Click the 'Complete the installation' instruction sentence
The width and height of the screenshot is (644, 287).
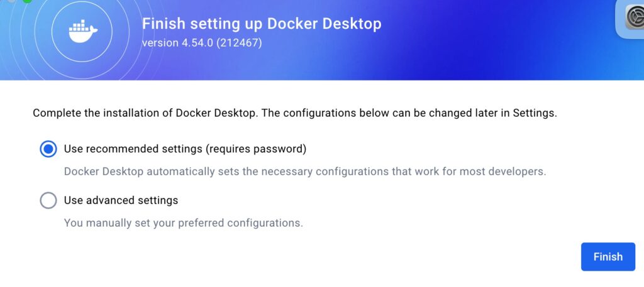tap(295, 114)
